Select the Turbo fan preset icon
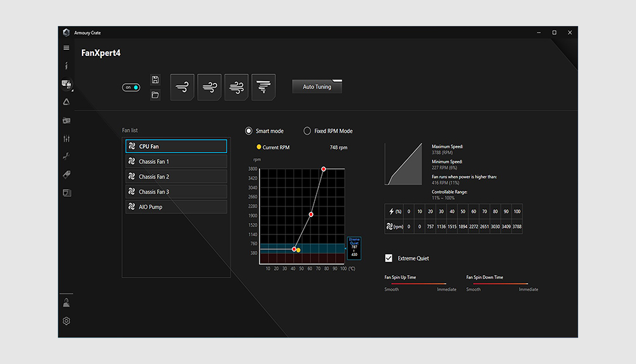The image size is (636, 364). click(x=236, y=87)
